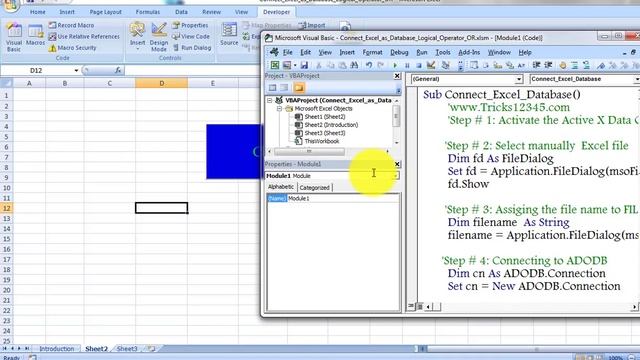Click the Redo icon in VBA toolbar
This screenshot has width=640, height=360.
click(380, 65)
